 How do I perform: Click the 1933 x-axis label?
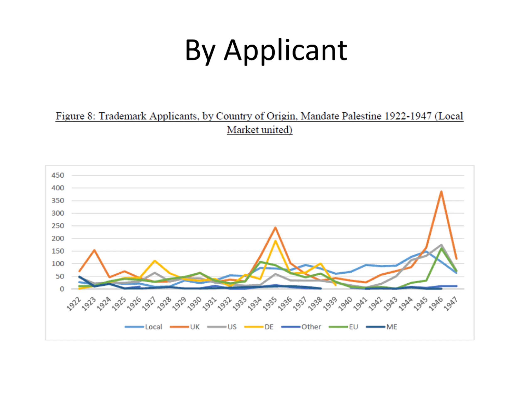(x=240, y=304)
